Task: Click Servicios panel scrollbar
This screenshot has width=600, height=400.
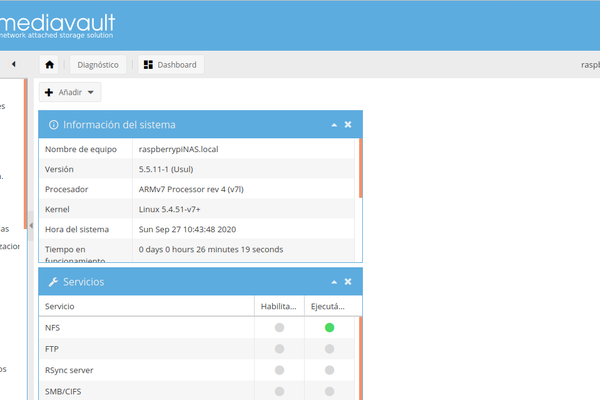Action: (x=360, y=358)
